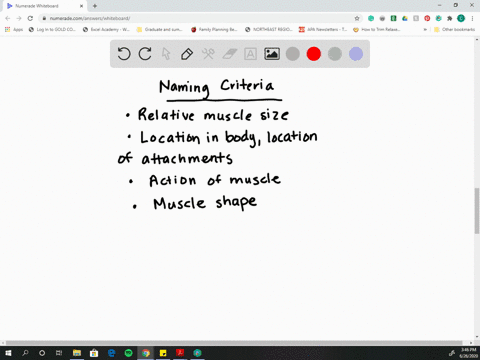The image size is (480, 360).
Task: Choose the eraser tool
Action: (x=229, y=54)
